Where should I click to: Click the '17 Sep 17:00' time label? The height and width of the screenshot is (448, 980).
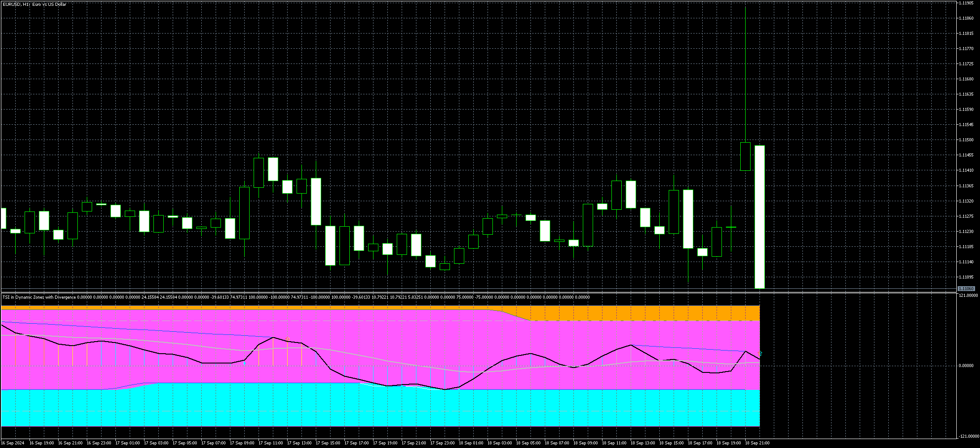[x=356, y=443]
